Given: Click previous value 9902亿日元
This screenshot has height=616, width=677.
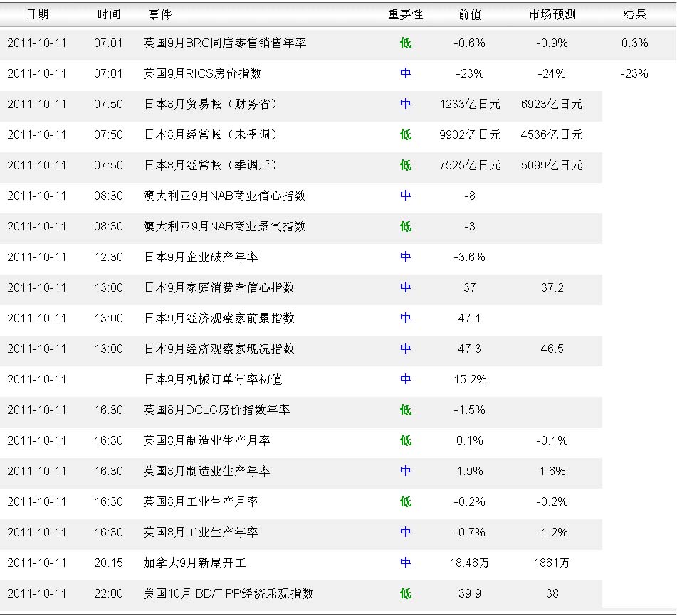Looking at the screenshot, I should click(x=470, y=135).
